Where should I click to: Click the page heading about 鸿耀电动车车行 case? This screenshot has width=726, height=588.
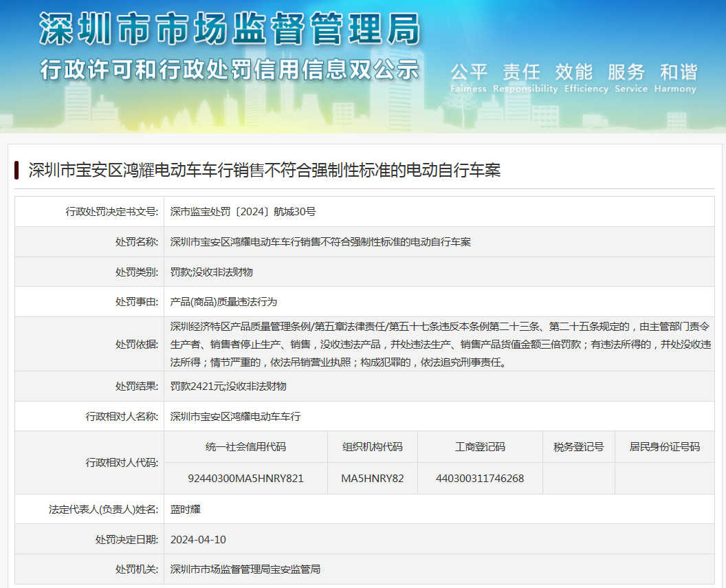[265, 171]
